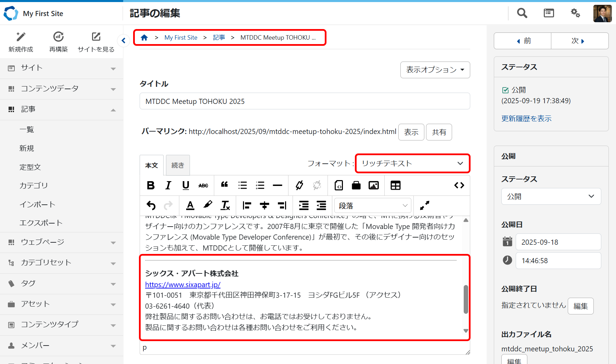Click the 共有 button beside the permalink
Screen dimensions: 616x364
439,132
